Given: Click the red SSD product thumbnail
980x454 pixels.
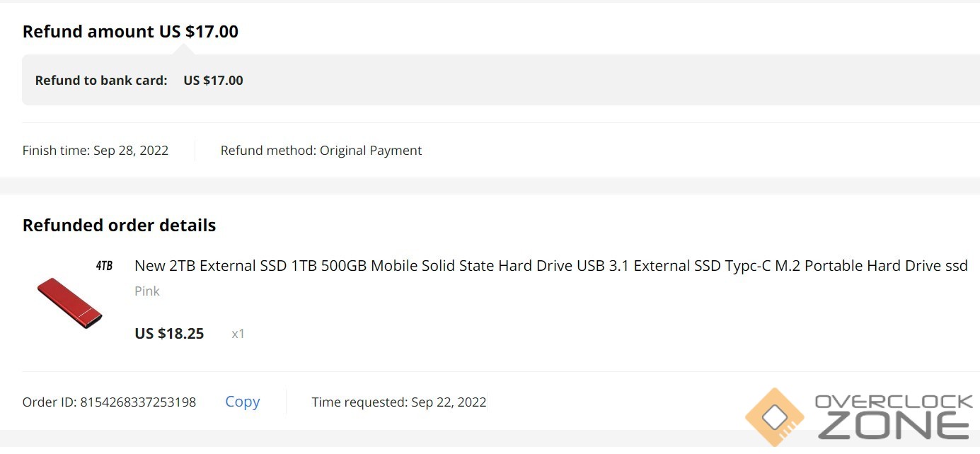Looking at the screenshot, I should tap(69, 302).
